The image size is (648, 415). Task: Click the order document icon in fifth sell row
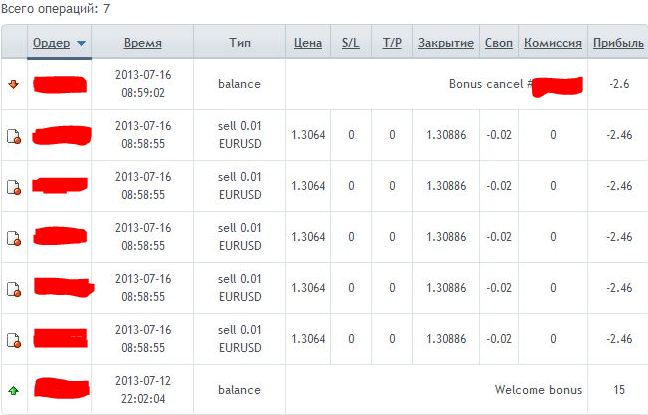[x=14, y=340]
